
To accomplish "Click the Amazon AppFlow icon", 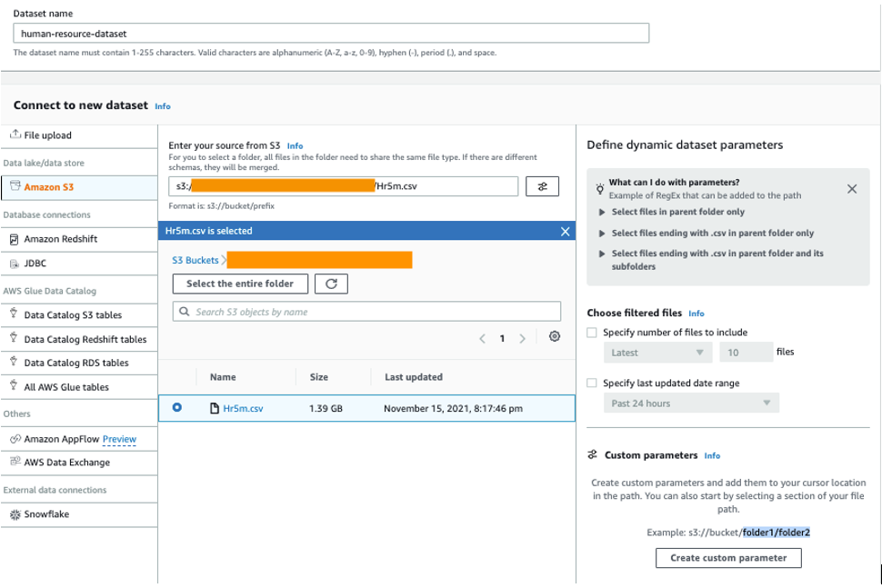I will tap(15, 438).
